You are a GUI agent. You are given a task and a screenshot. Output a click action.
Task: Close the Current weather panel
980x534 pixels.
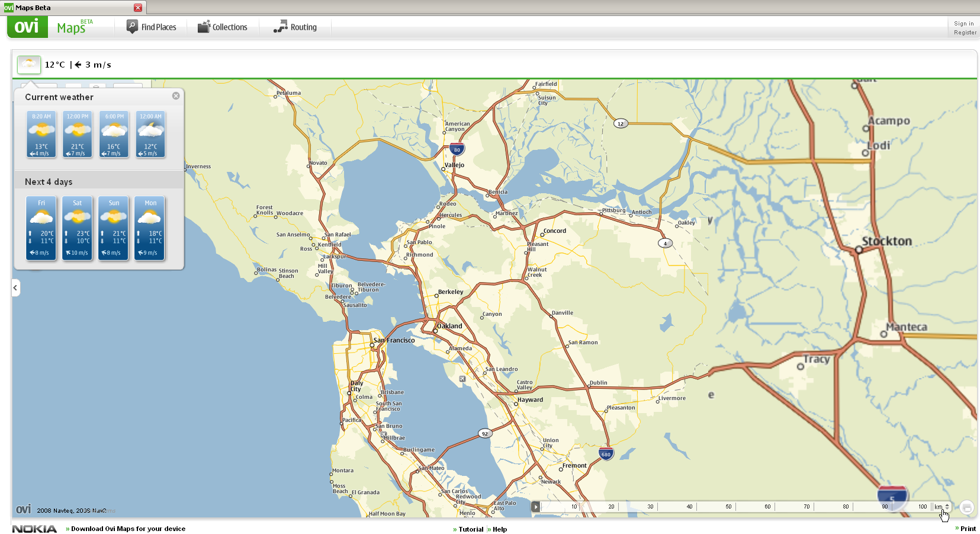(175, 95)
